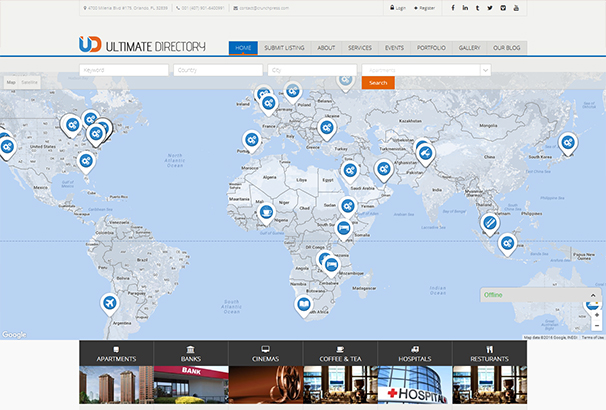Click the Ultimate Directory logo
This screenshot has height=410, width=606.
tap(142, 45)
